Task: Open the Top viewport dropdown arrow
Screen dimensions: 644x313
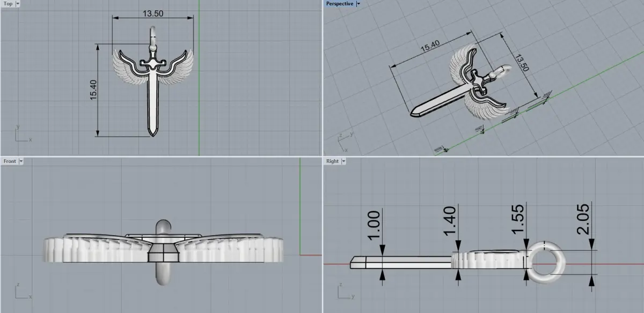Action: pyautogui.click(x=18, y=4)
